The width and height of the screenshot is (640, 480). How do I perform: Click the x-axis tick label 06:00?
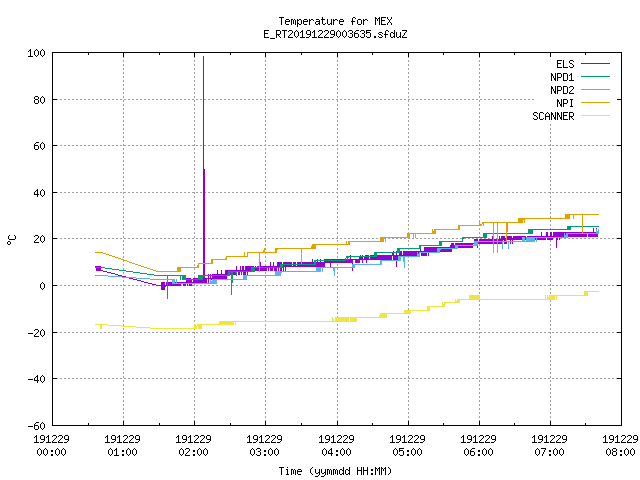(478, 452)
